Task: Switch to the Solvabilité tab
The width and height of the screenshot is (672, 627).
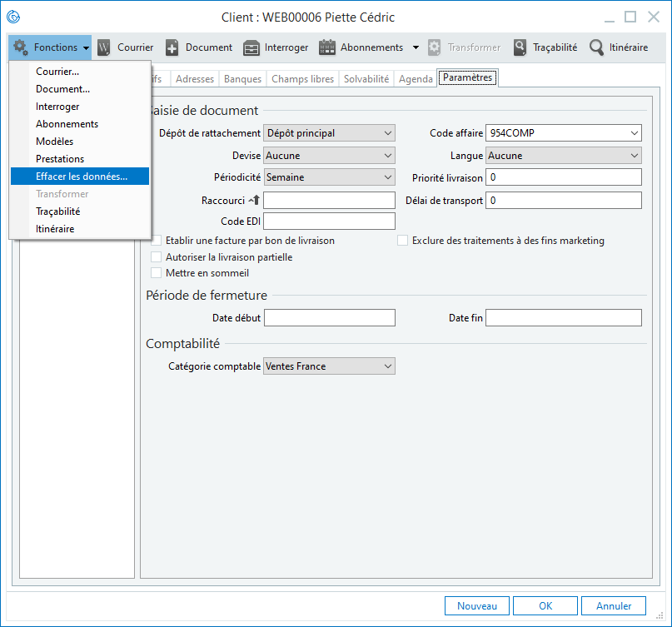Action: pyautogui.click(x=366, y=79)
